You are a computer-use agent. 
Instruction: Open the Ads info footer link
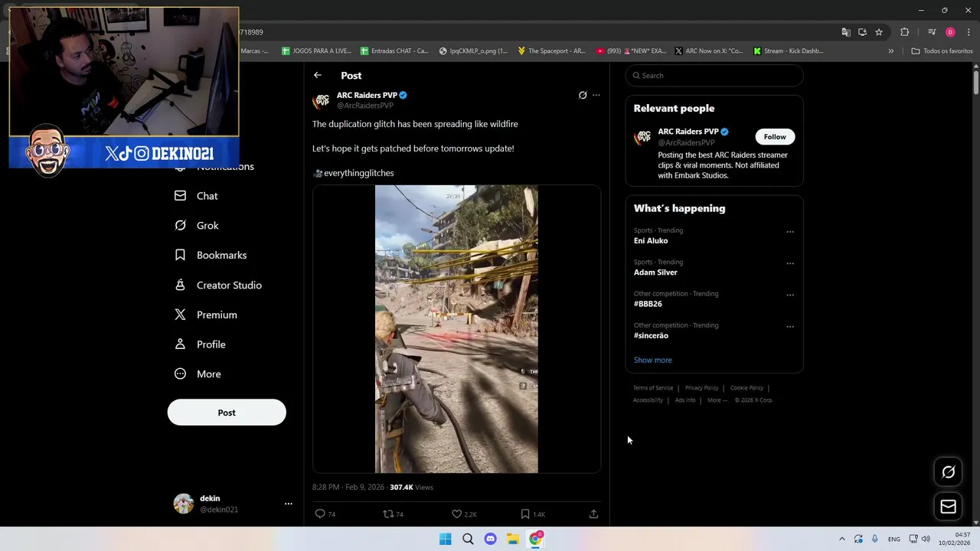685,400
